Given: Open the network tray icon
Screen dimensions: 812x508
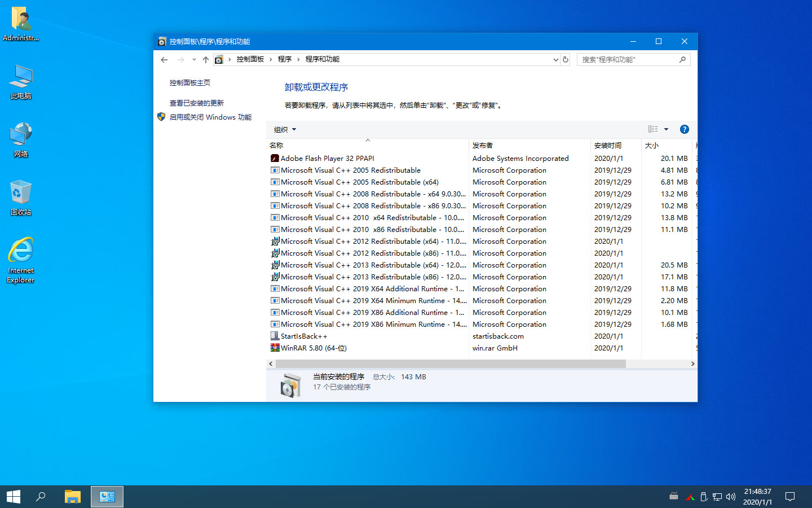Looking at the screenshot, I should tap(717, 497).
